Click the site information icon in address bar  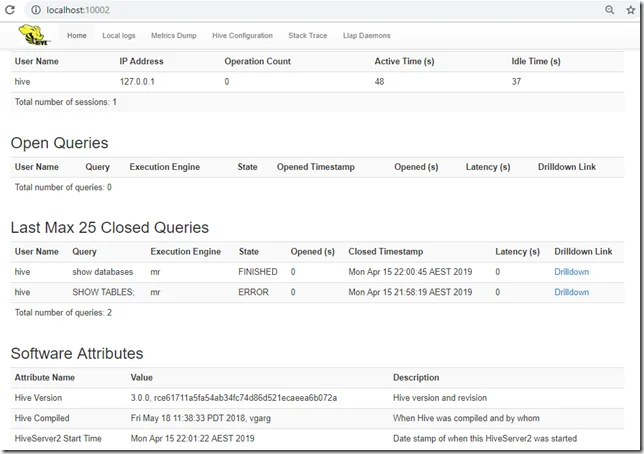click(x=36, y=9)
